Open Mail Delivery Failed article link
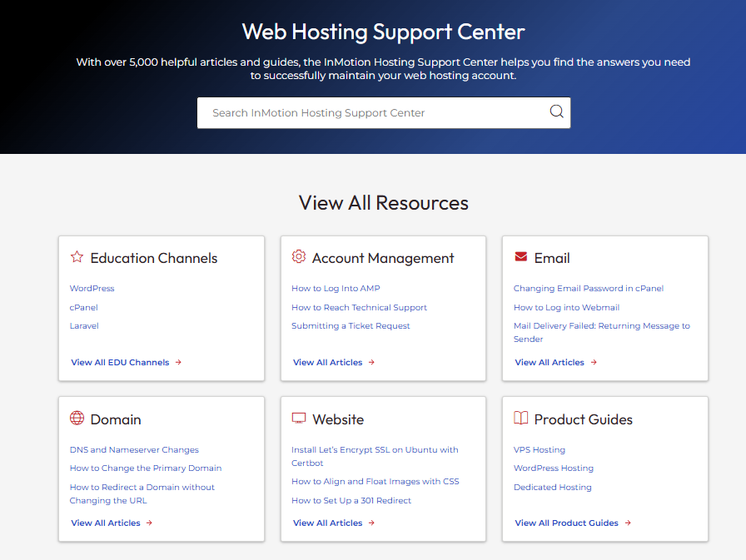This screenshot has width=746, height=560. [602, 332]
